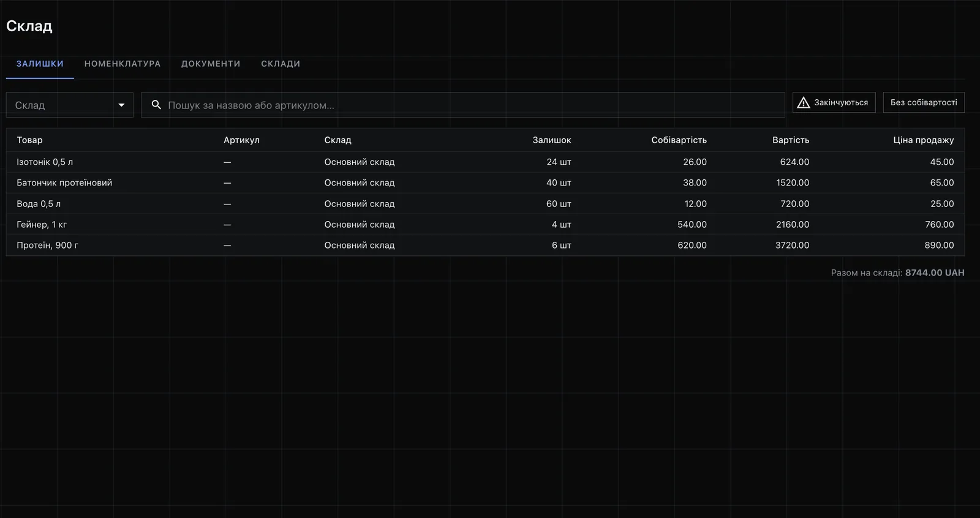Click the 1520.00 total value cell

(793, 183)
